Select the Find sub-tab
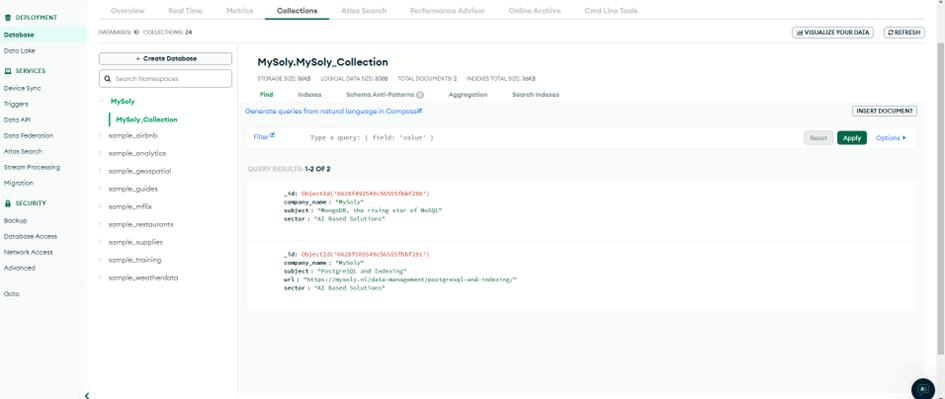This screenshot has height=399, width=945. [x=266, y=95]
